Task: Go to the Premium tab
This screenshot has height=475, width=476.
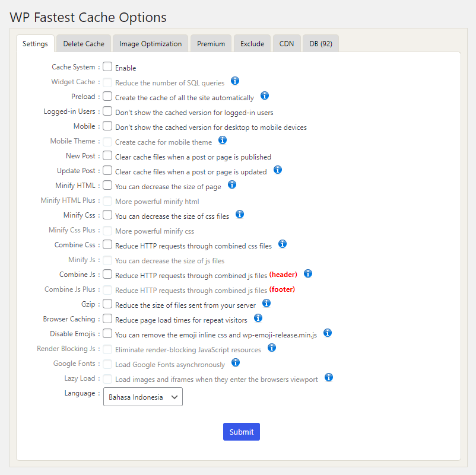Action: (211, 44)
